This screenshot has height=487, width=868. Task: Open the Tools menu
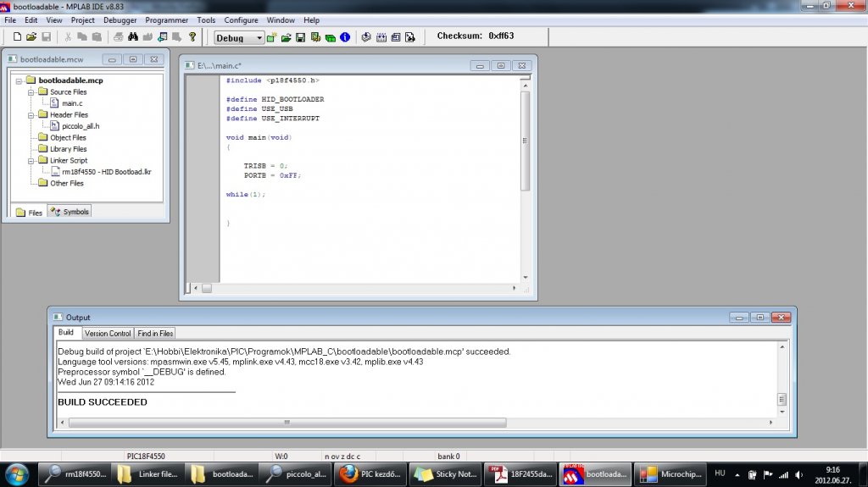click(206, 20)
